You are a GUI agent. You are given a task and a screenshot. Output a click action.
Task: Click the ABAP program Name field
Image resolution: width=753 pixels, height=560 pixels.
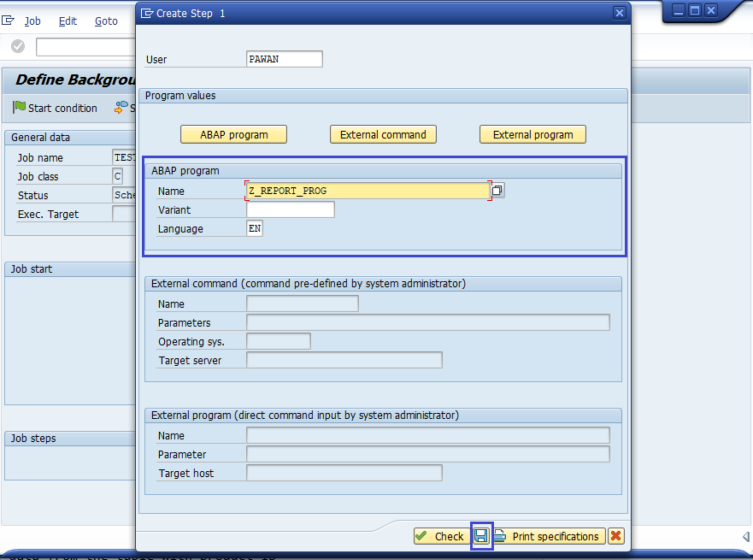tap(368, 191)
